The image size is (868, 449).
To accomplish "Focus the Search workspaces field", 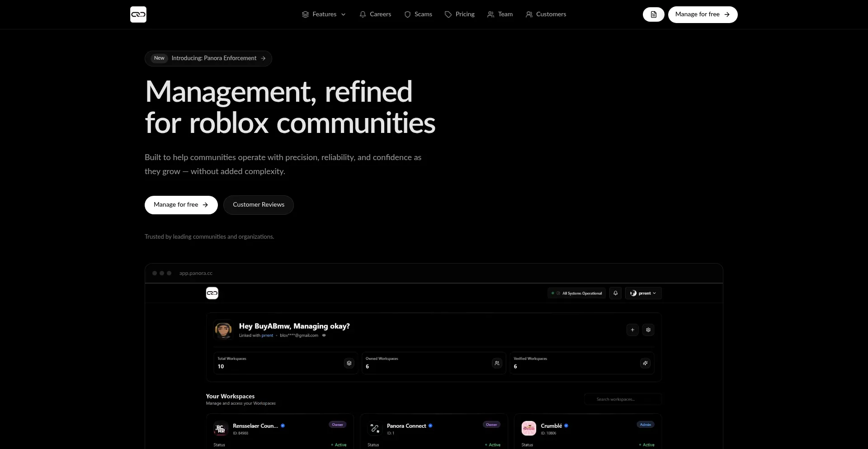I will 623,399.
